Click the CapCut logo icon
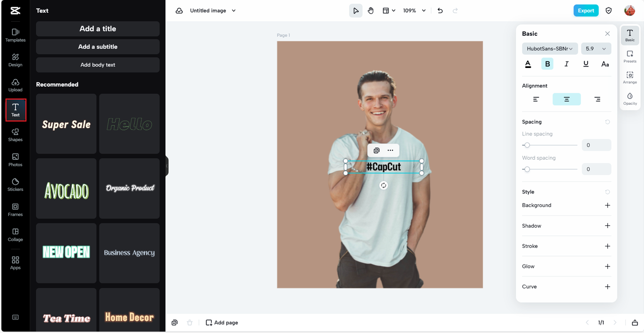Viewport: 644px width, 333px height. [x=15, y=11]
